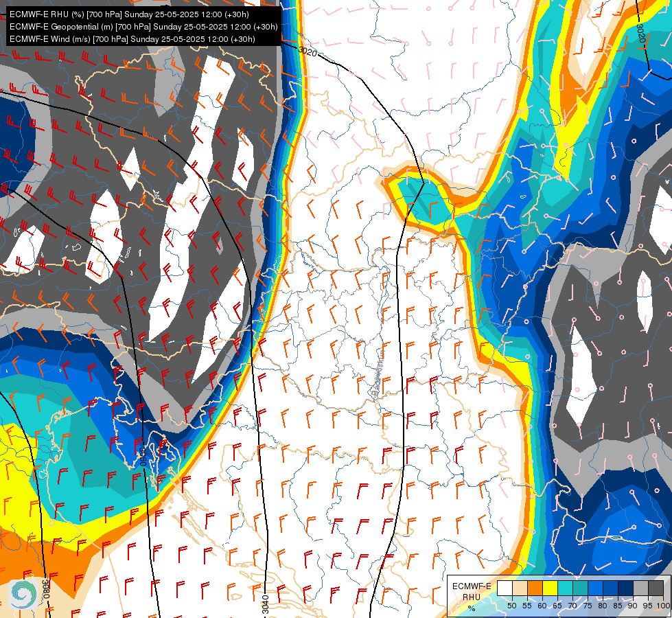Click the '3080' geopotential contour label
Screen dimensions: 672x618
pyautogui.click(x=46, y=589)
